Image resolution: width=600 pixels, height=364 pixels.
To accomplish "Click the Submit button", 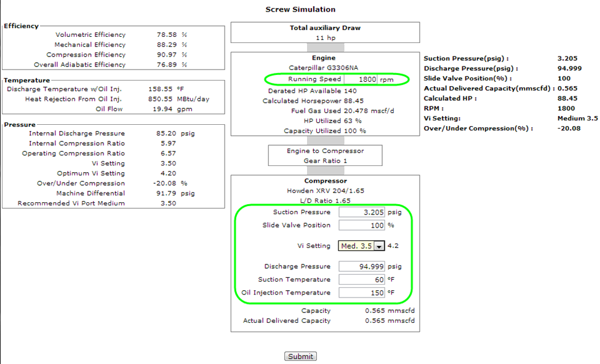I will pos(300,357).
